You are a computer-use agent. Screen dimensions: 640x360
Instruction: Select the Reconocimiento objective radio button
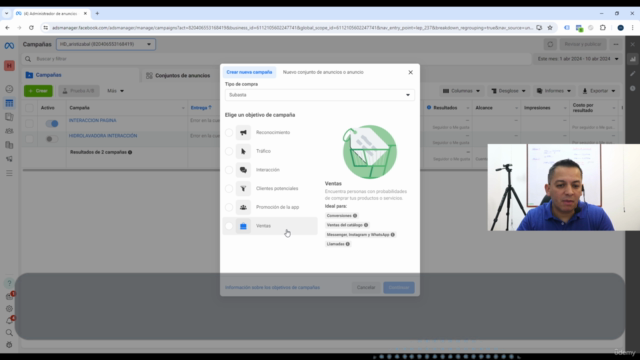(229, 132)
